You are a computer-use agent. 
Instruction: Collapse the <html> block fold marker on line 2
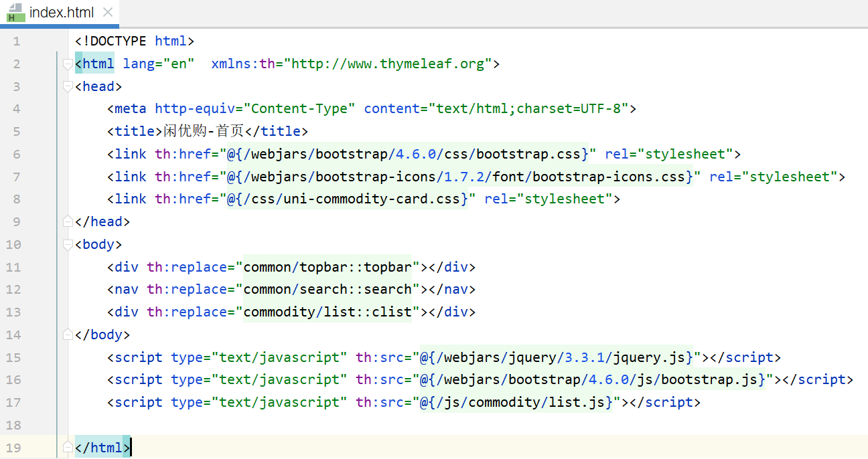[x=67, y=64]
